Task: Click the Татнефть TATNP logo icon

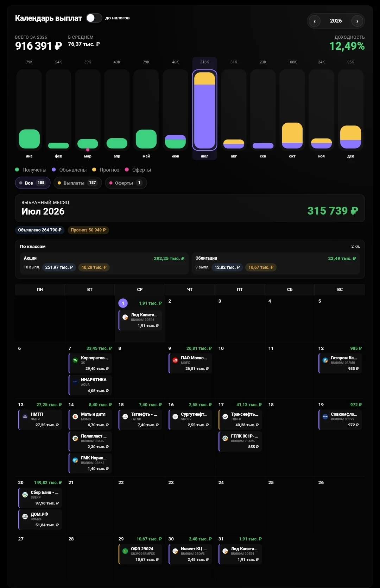Action: click(x=125, y=417)
